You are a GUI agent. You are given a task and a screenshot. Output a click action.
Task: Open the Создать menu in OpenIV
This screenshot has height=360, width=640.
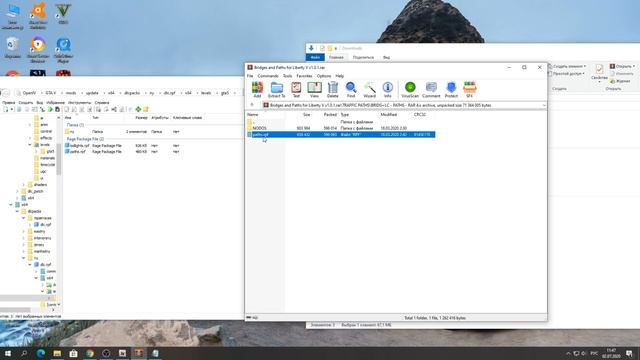(25, 103)
